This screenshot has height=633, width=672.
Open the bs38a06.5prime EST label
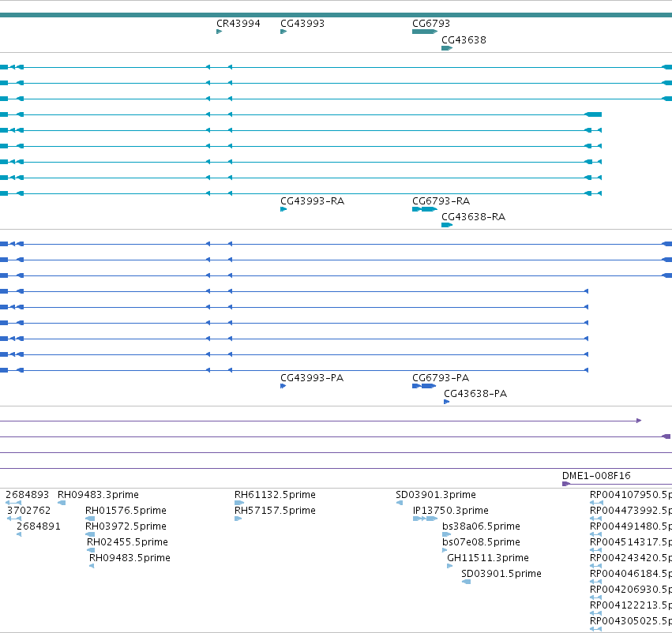point(481,526)
